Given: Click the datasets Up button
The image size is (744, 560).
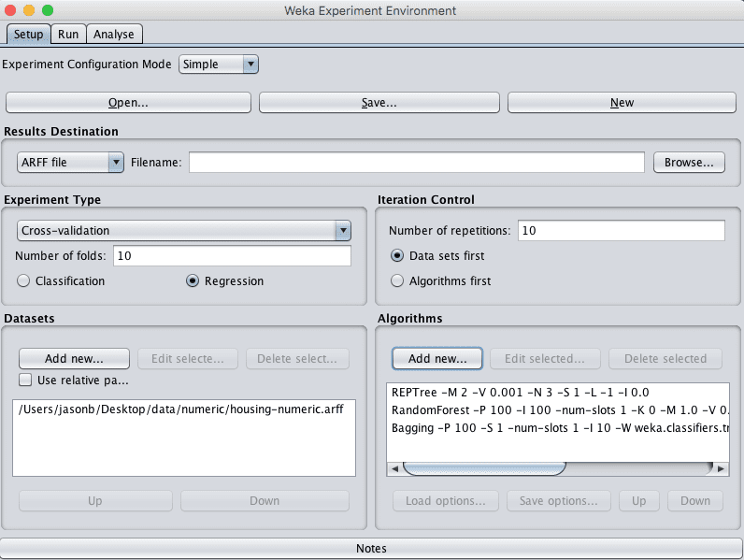Looking at the screenshot, I should (95, 501).
